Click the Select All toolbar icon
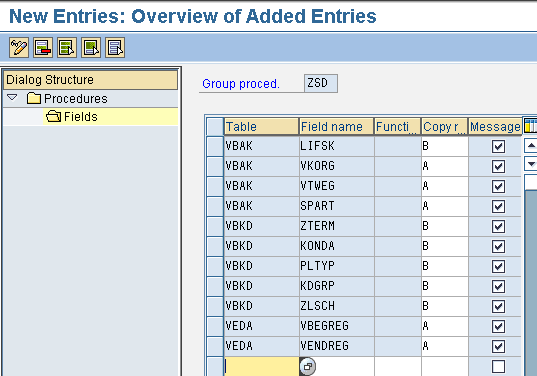The image size is (537, 376). coord(67,48)
